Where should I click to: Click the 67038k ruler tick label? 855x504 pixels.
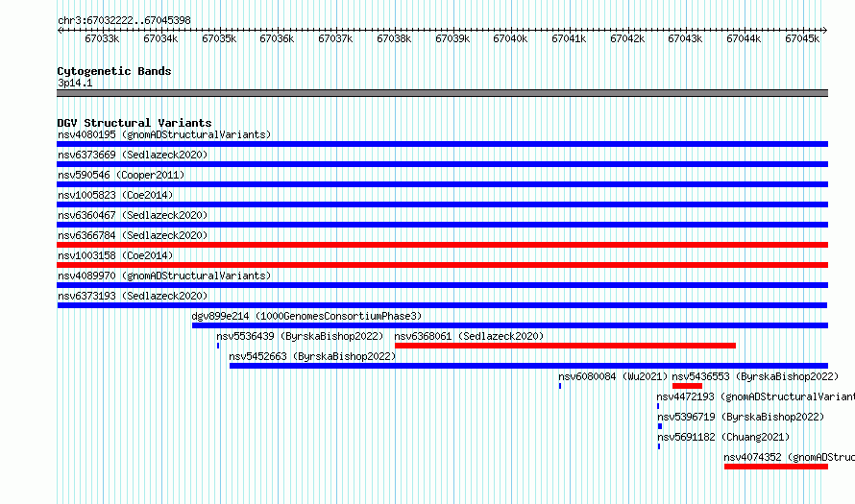394,38
